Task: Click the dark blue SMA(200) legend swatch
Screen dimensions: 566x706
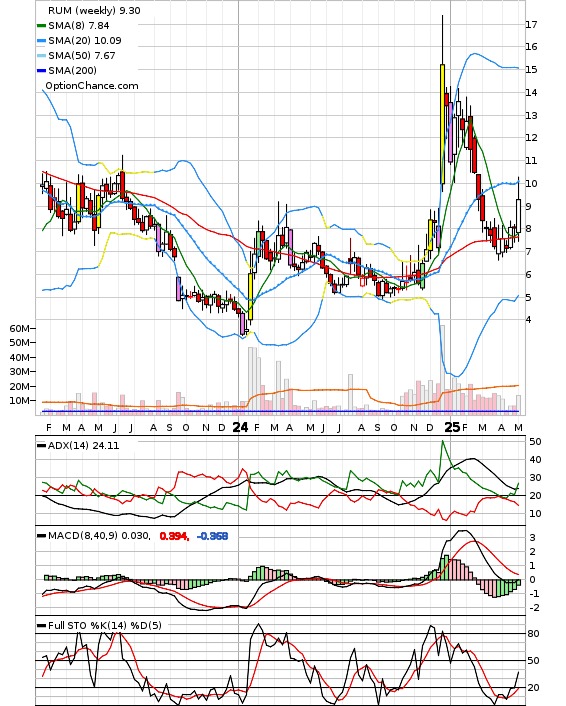Action: 41,71
